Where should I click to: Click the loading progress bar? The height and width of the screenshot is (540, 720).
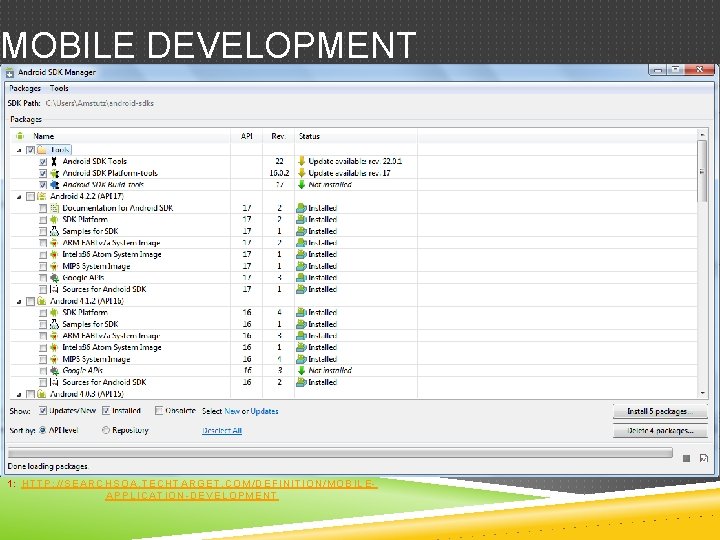(x=340, y=454)
